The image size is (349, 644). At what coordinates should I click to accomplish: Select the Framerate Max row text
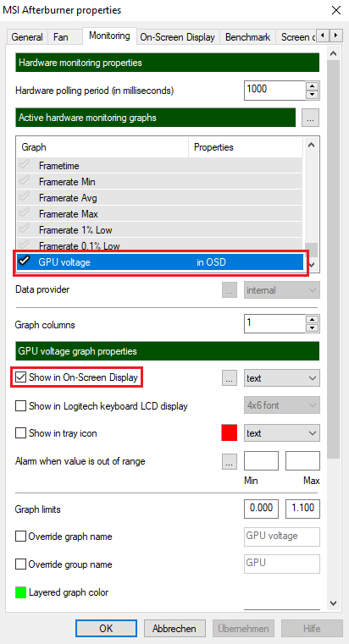(69, 214)
